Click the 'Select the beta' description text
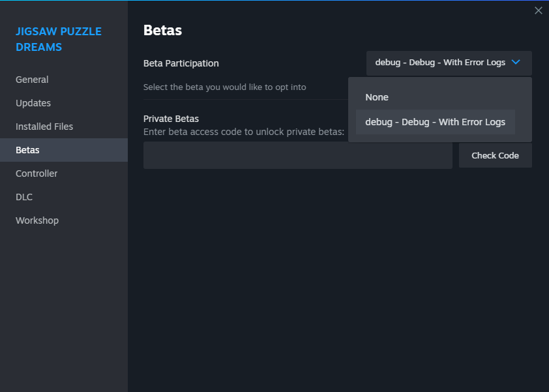The width and height of the screenshot is (549, 392). (224, 87)
